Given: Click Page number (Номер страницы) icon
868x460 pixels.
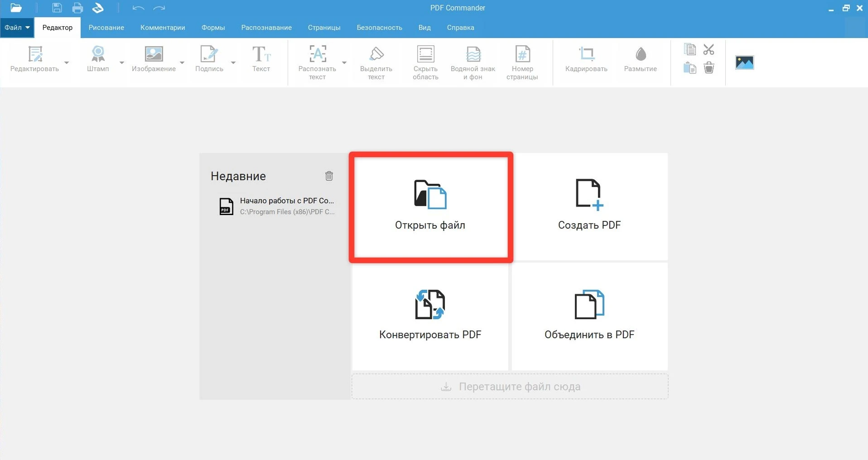Looking at the screenshot, I should click(522, 54).
